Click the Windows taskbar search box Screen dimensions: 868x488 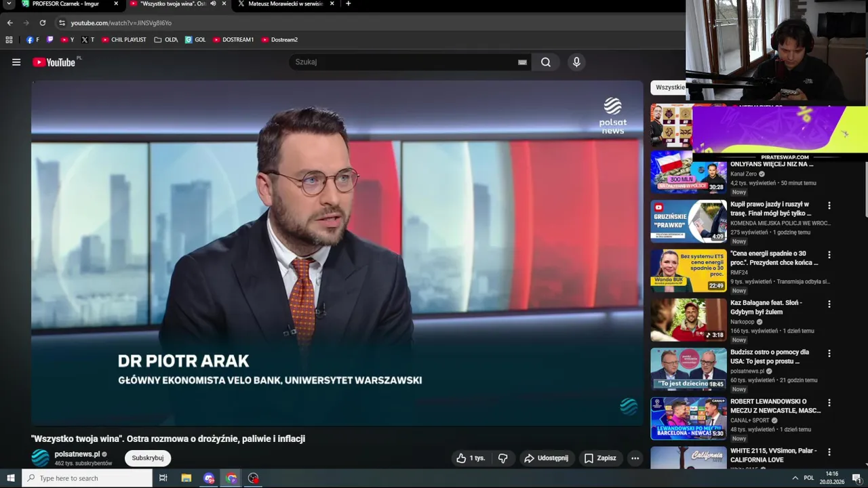point(87,479)
